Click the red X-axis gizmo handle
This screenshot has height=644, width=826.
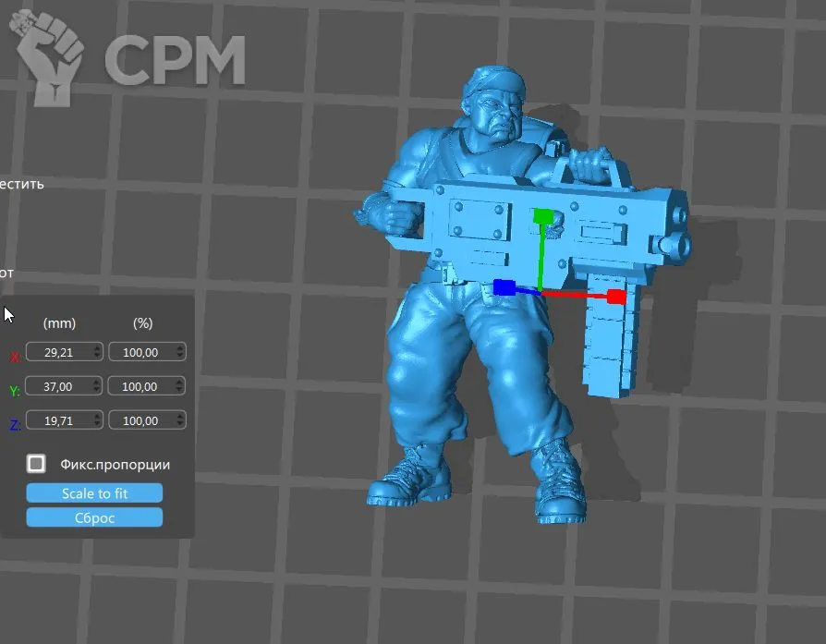pos(616,297)
